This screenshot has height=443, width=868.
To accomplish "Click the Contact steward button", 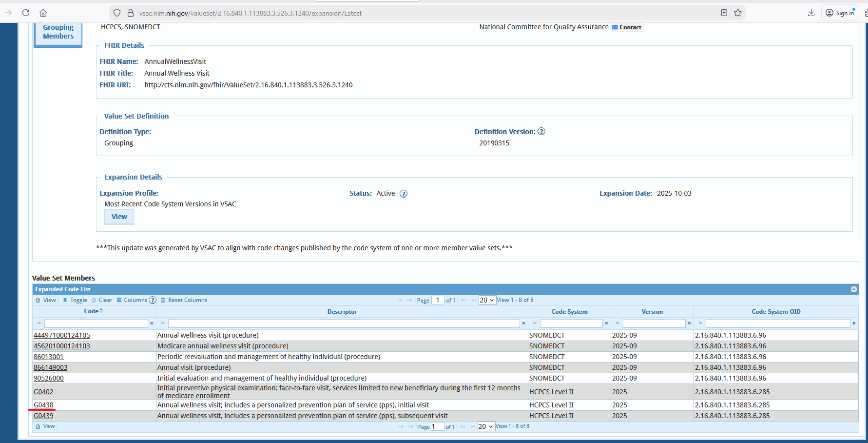I will [x=627, y=27].
